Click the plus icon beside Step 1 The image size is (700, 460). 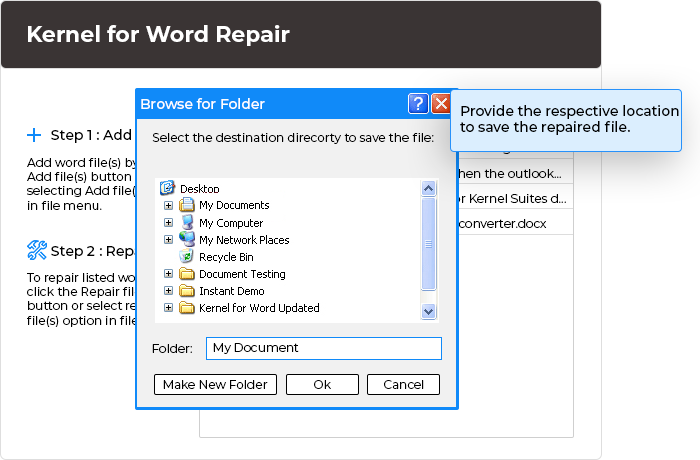pyautogui.click(x=34, y=135)
